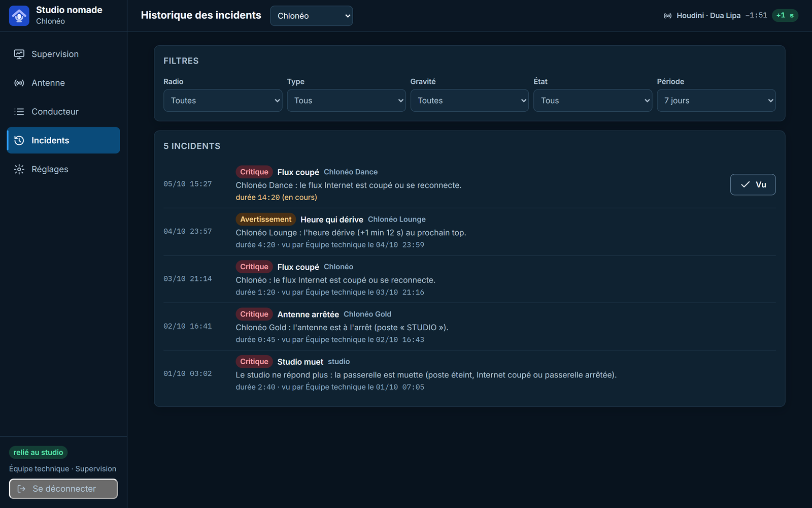This screenshot has width=812, height=508.
Task: Click the Conducteur list icon
Action: coord(19,112)
